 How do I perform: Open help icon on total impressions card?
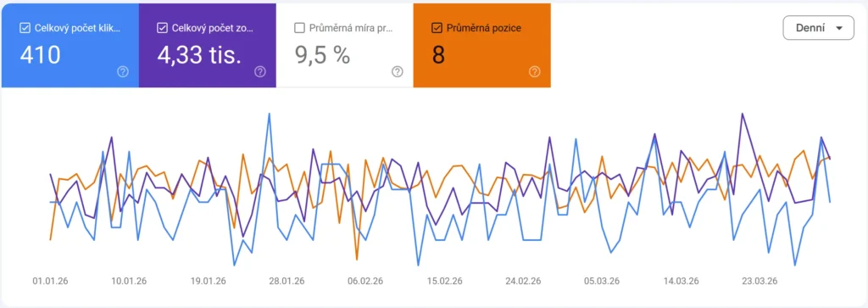point(260,71)
